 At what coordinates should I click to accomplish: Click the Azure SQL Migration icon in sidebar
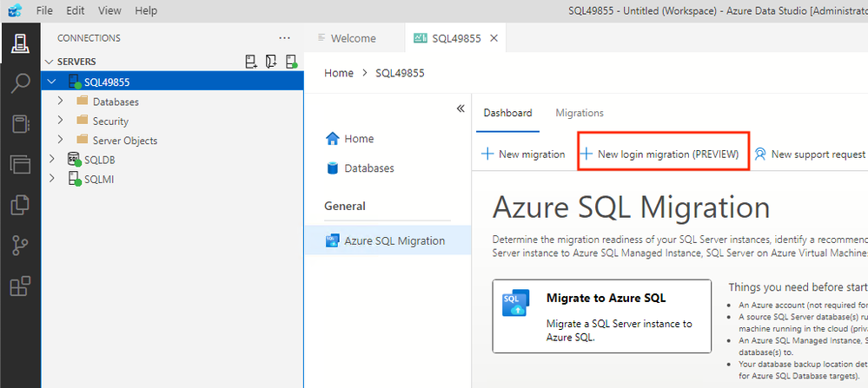coord(332,241)
